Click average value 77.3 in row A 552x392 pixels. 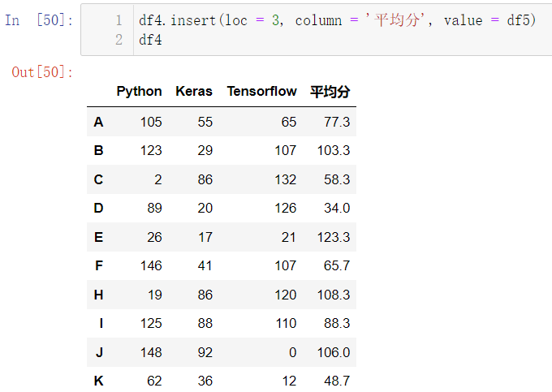click(337, 122)
